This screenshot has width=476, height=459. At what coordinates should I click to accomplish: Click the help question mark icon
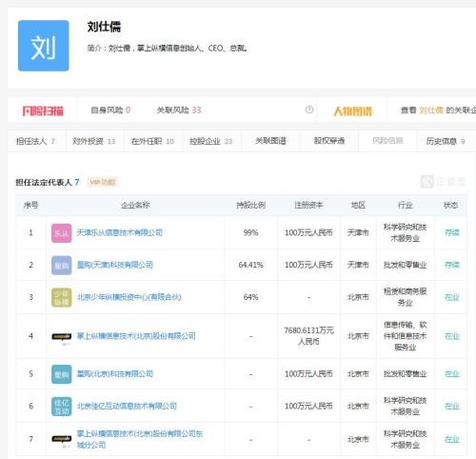point(309,110)
